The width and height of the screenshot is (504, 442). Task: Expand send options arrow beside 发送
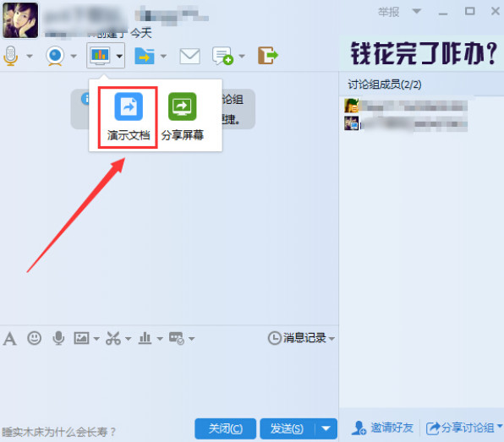[x=326, y=428]
